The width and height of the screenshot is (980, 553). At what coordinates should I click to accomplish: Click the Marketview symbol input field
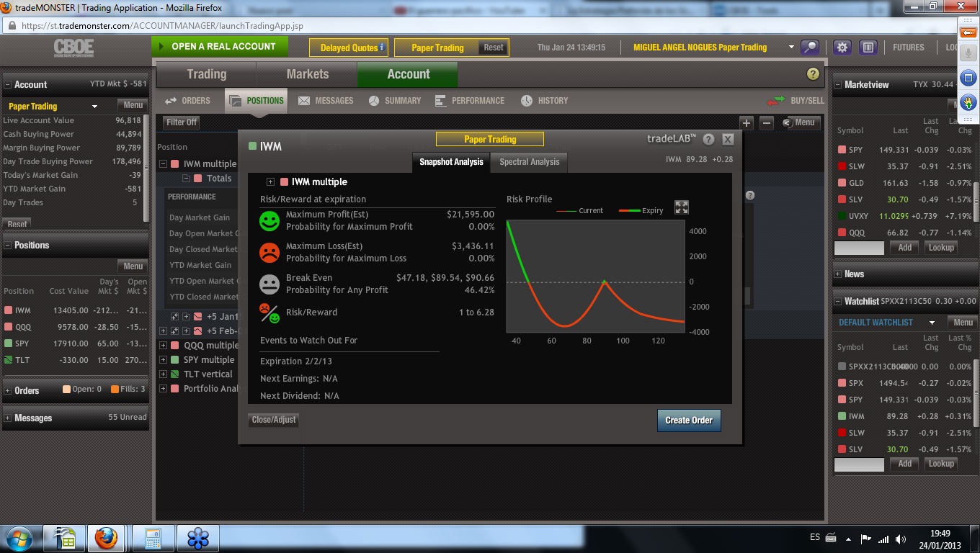pyautogui.click(x=859, y=248)
